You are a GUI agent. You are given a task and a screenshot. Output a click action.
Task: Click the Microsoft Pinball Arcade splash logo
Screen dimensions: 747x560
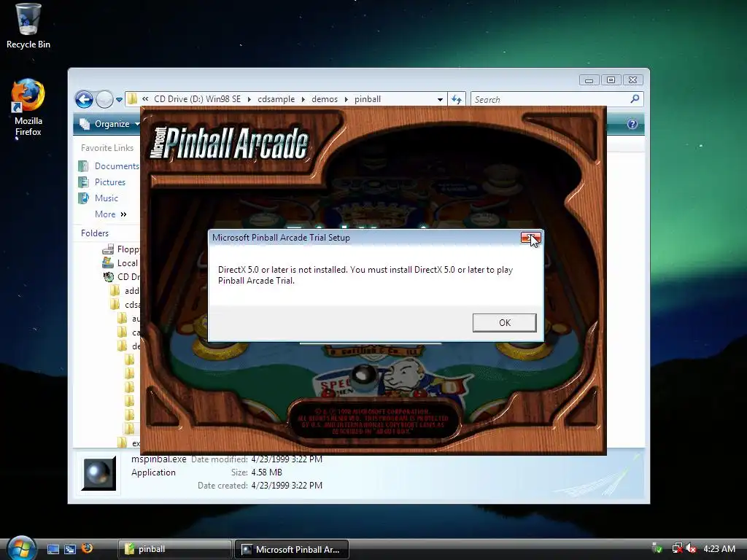(x=229, y=142)
